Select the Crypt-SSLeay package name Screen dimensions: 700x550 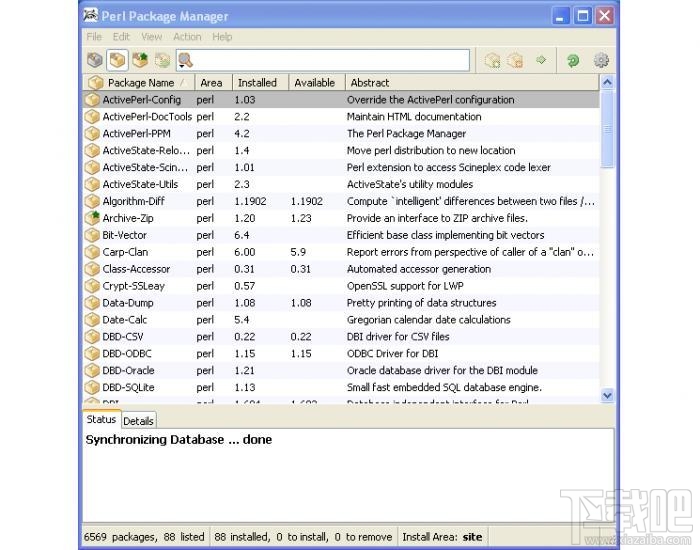tap(133, 286)
